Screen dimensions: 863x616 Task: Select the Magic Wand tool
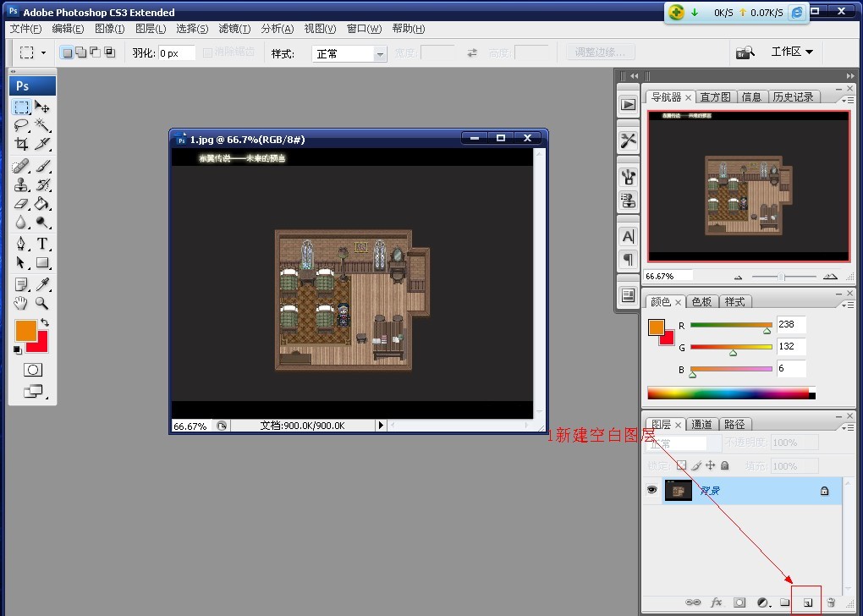(x=42, y=124)
